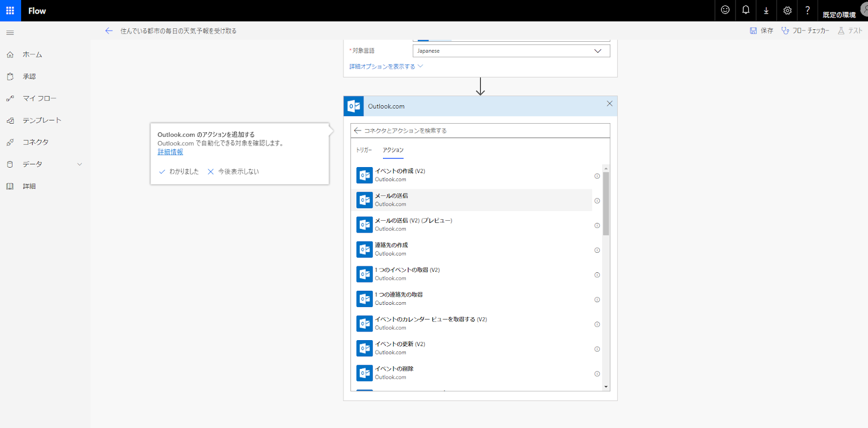Click the 保存 save button
Viewport: 868px width, 428px height.
tap(762, 31)
